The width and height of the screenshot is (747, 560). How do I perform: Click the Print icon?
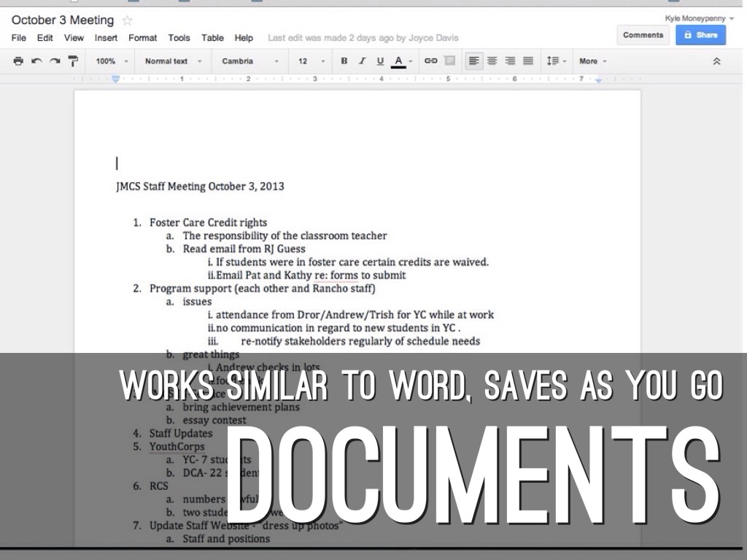point(18,61)
